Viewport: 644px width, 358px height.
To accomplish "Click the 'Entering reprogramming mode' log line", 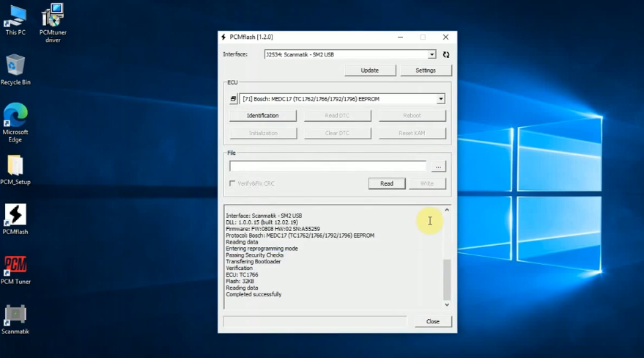I will click(262, 249).
